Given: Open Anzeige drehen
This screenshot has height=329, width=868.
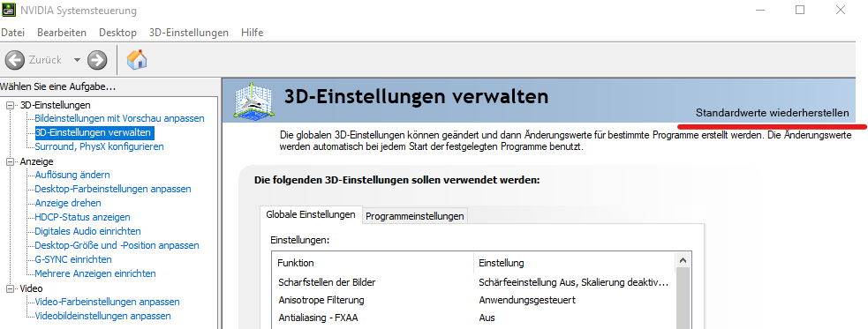Looking at the screenshot, I should click(x=68, y=203).
